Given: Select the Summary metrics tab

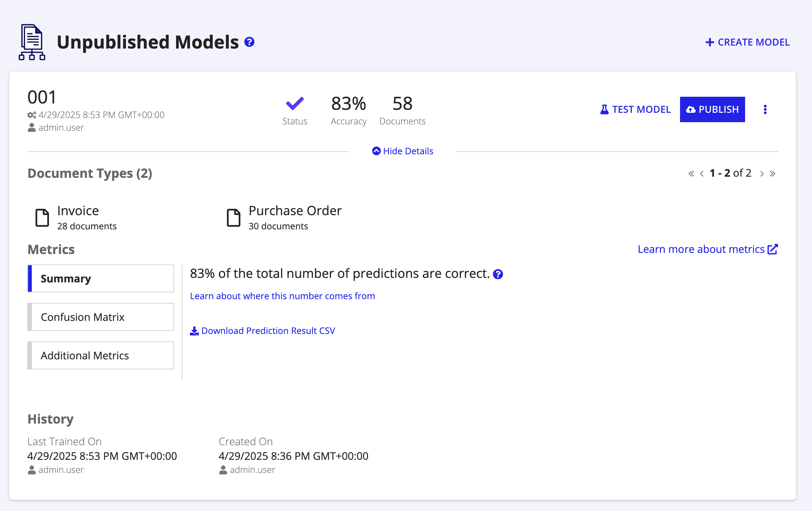Looking at the screenshot, I should 101,279.
